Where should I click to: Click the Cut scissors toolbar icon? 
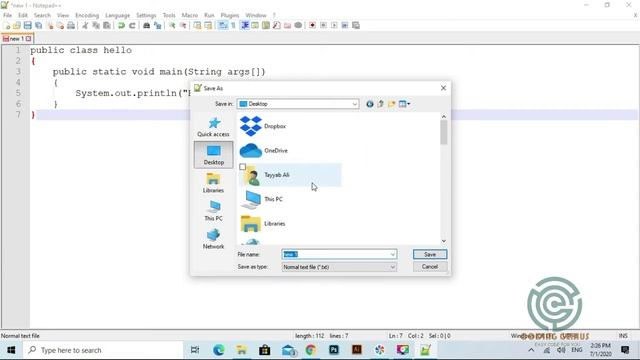pos(85,25)
